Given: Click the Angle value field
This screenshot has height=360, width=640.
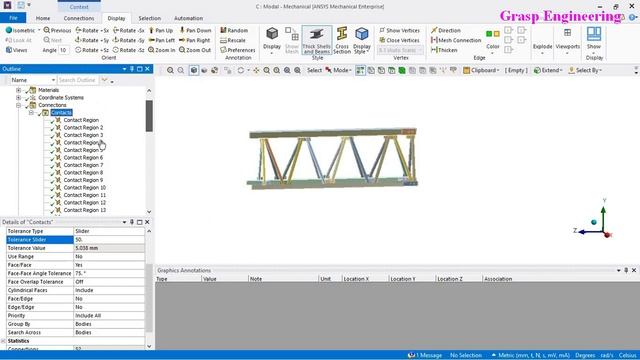Looking at the screenshot, I should (64, 50).
